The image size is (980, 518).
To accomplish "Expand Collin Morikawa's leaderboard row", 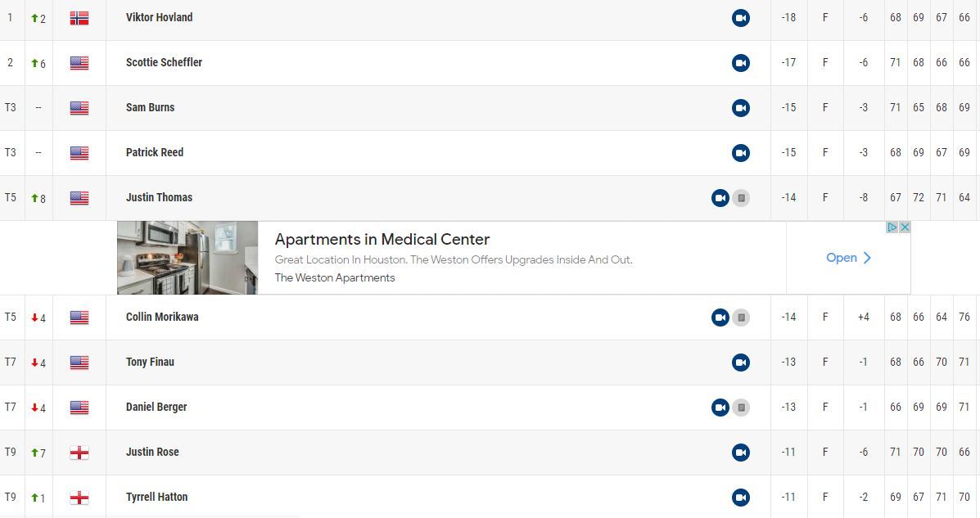I will click(409, 318).
